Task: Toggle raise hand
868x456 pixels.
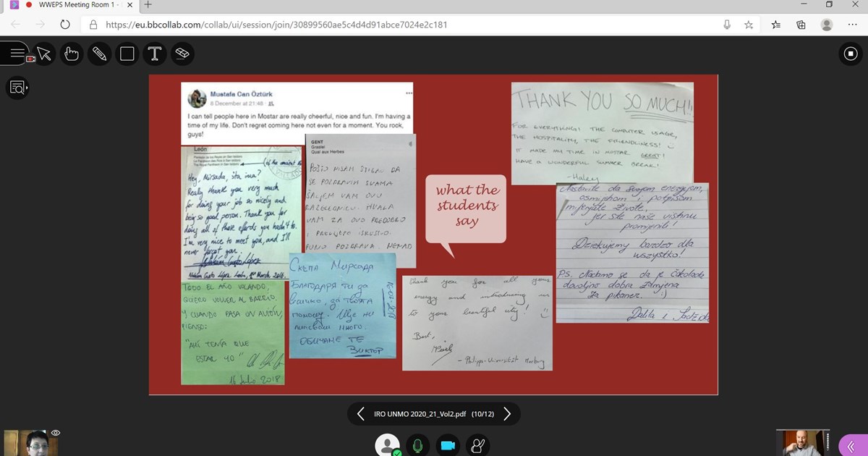Action: click(477, 445)
